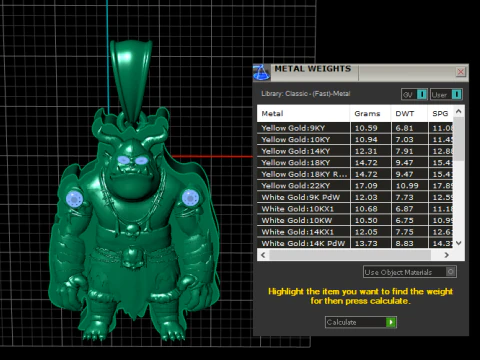
Task: Click the list's up scroll arrow
Action: point(459,112)
